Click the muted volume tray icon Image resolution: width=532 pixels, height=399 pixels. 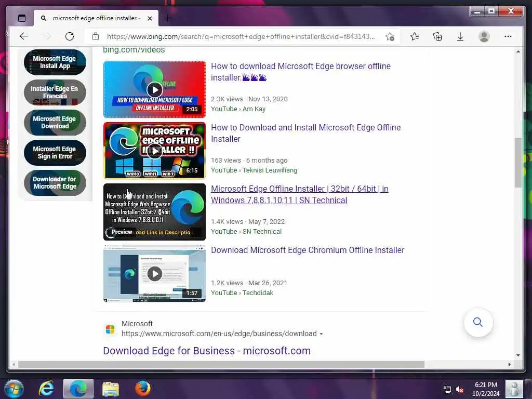tap(460, 390)
